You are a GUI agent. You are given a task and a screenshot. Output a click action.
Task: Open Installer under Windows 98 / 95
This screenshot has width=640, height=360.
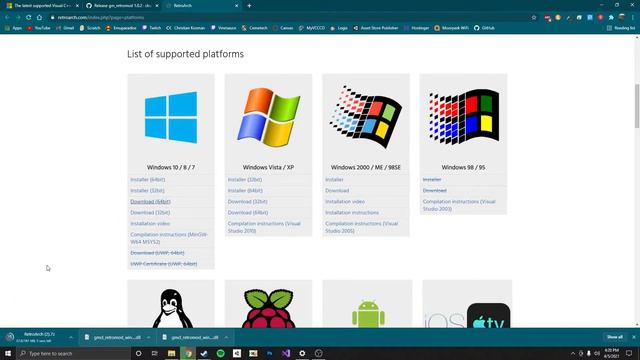[x=432, y=180]
